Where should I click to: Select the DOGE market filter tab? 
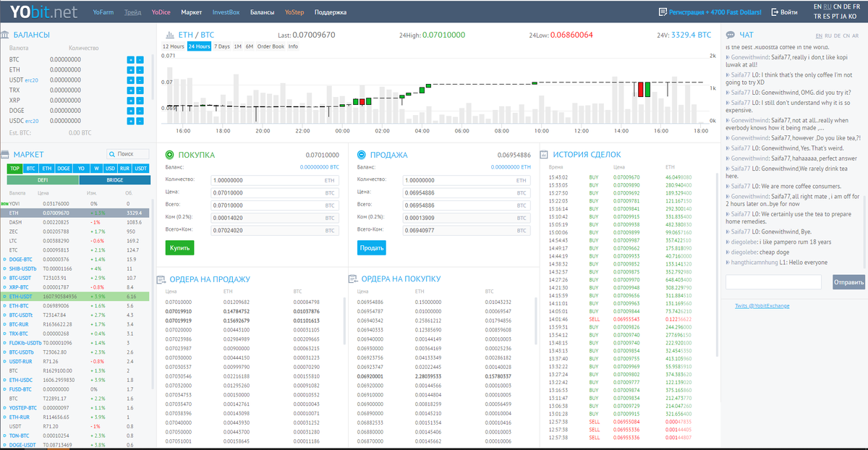click(64, 168)
